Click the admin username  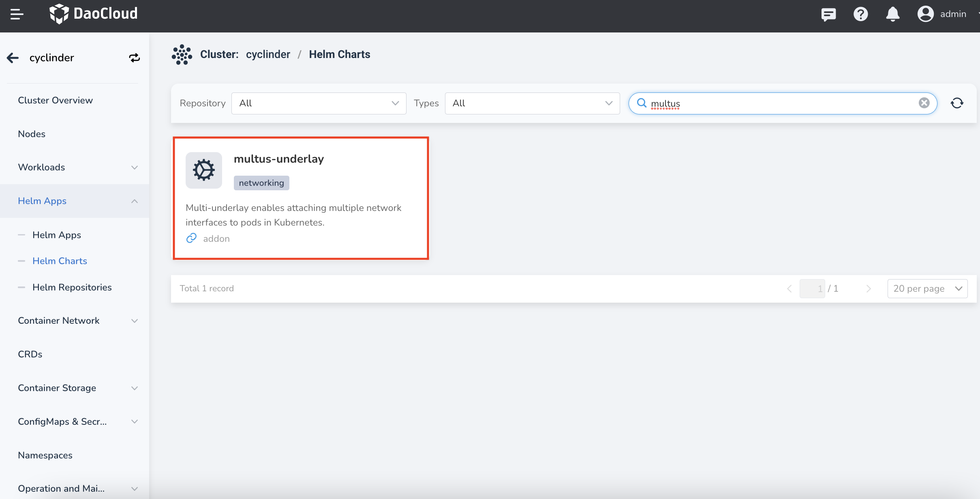coord(953,14)
